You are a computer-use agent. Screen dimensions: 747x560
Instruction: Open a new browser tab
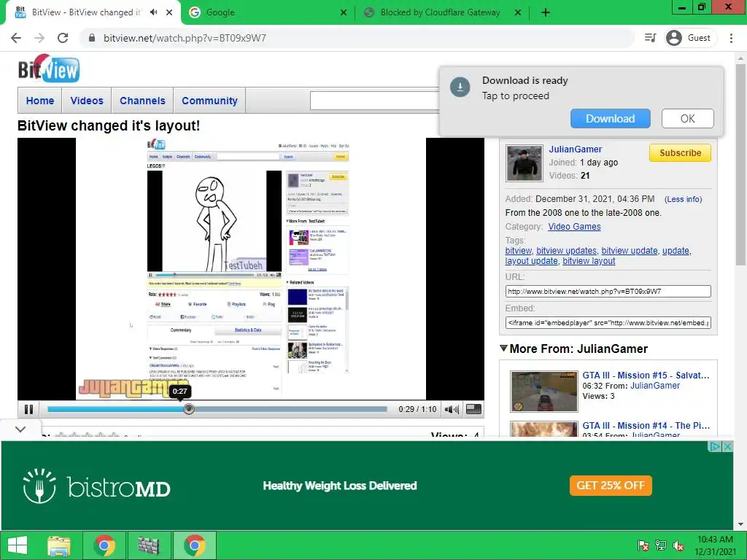pos(546,12)
